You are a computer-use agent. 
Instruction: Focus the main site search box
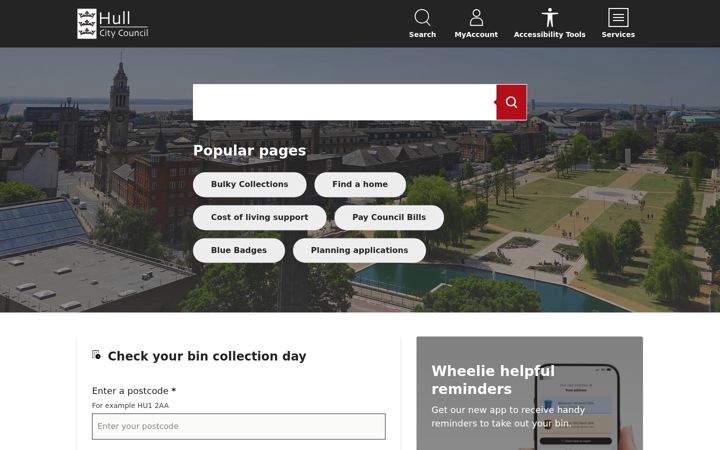tap(344, 102)
